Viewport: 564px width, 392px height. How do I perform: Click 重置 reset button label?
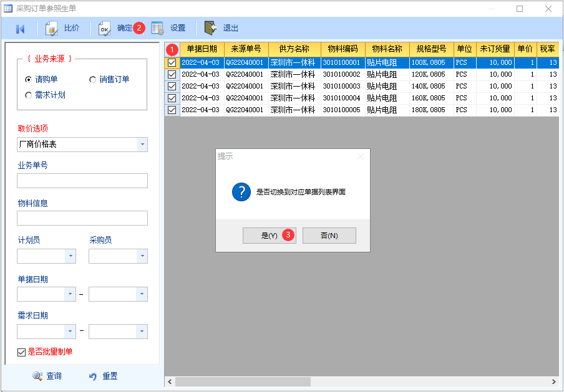click(x=110, y=376)
